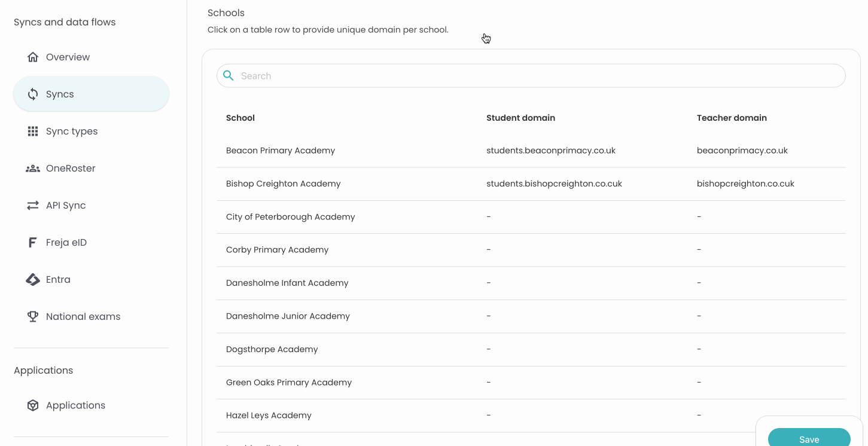Select the Beacon Primary Academy row
The width and height of the screenshot is (868, 446).
coord(281,151)
